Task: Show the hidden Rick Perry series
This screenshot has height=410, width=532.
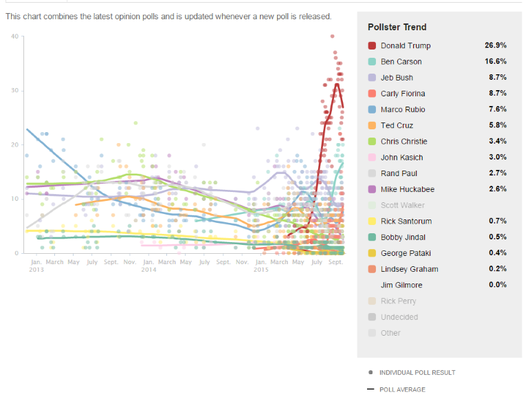Action: pos(398,301)
